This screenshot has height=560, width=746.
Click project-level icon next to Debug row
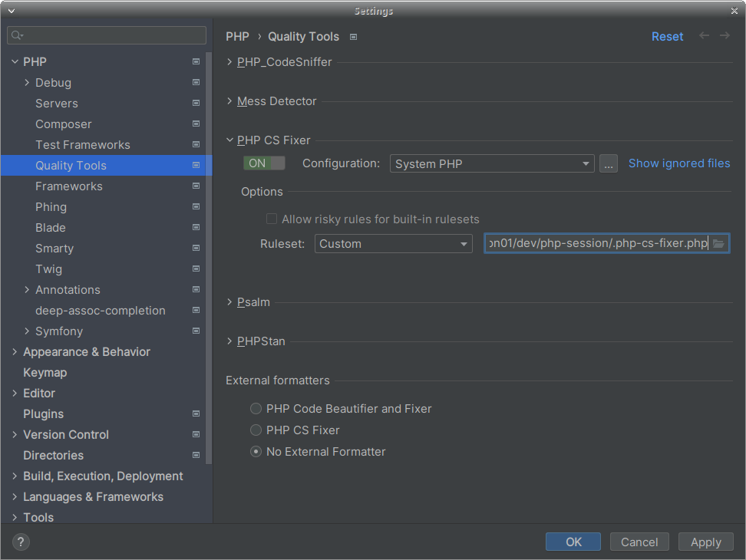pos(196,82)
